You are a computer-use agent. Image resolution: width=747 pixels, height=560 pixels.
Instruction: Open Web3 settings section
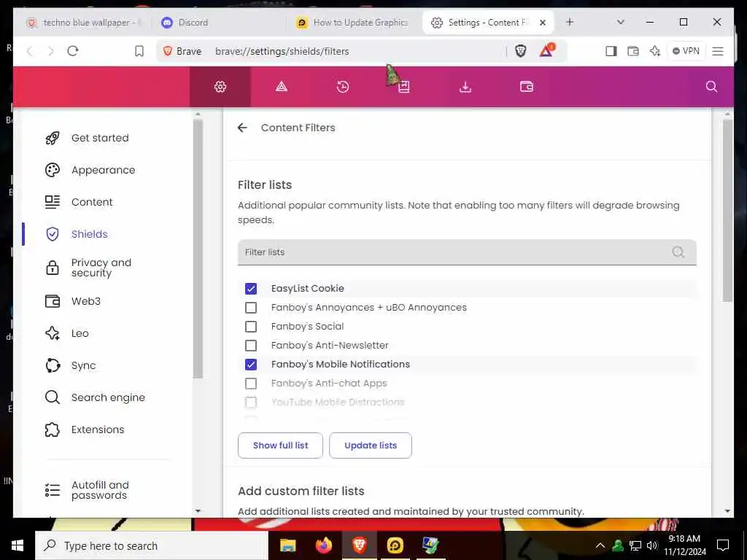point(86,301)
